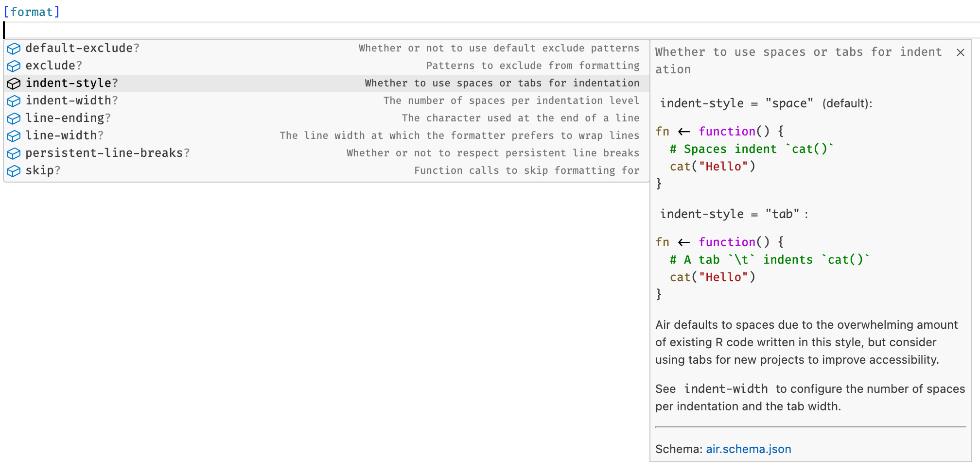Click the cube icon beside default-exclude
The width and height of the screenshot is (980, 472).
(14, 48)
